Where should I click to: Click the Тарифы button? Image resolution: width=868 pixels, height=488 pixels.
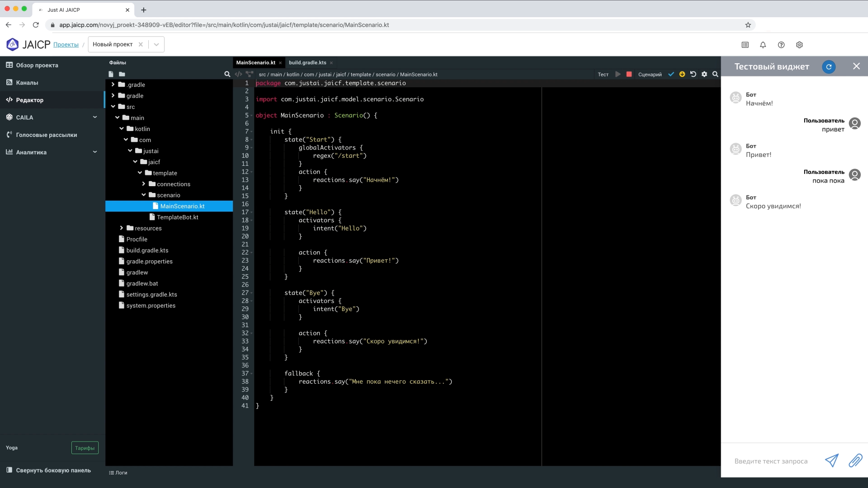85,448
